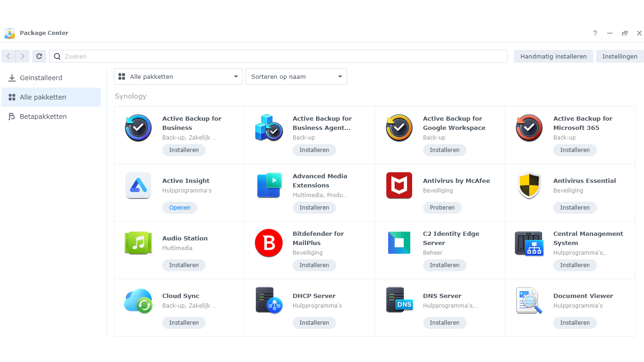Install Bitdefender for MailPlus

coord(314,265)
